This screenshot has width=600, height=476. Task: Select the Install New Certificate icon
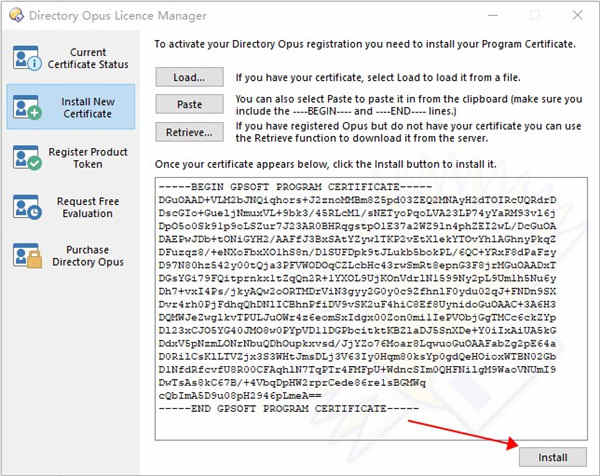pyautogui.click(x=27, y=108)
